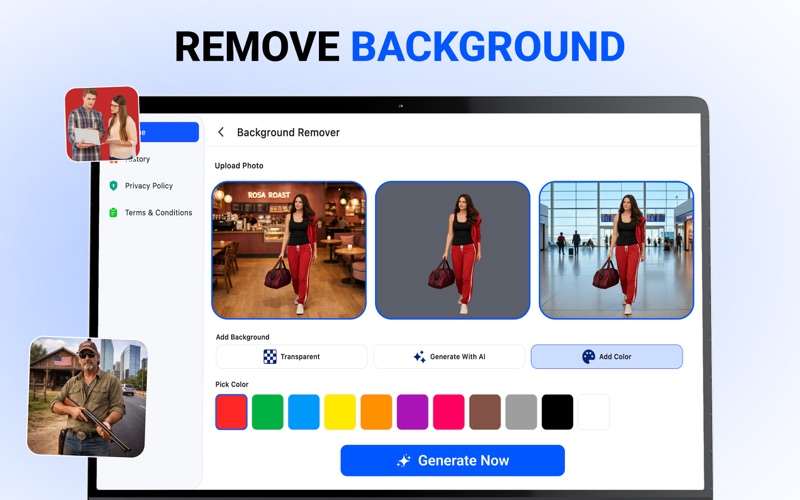
Task: Pick the yellow color swatch
Action: (340, 412)
